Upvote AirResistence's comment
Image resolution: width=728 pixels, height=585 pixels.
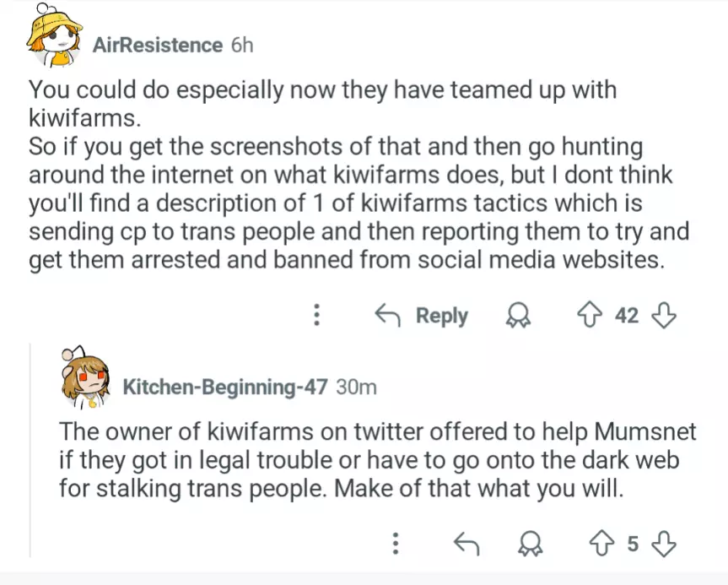point(590,316)
